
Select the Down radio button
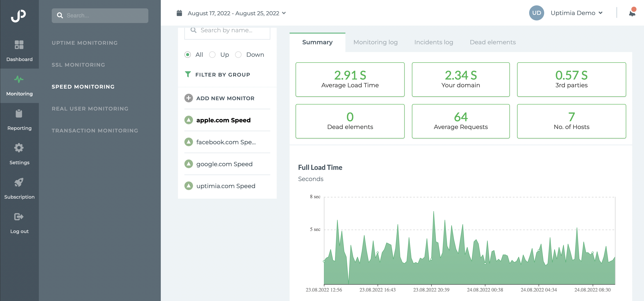[x=238, y=55]
